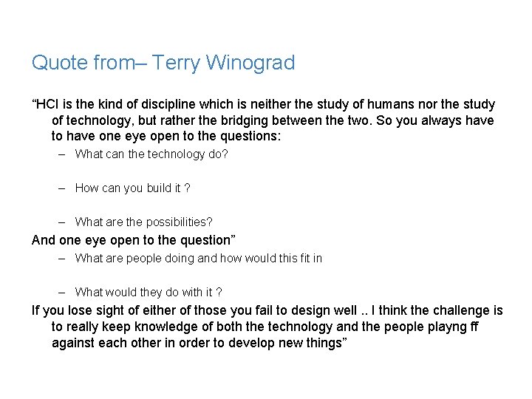Click the dash before 'How can you build it ?'
532x399 pixels.
click(x=64, y=188)
